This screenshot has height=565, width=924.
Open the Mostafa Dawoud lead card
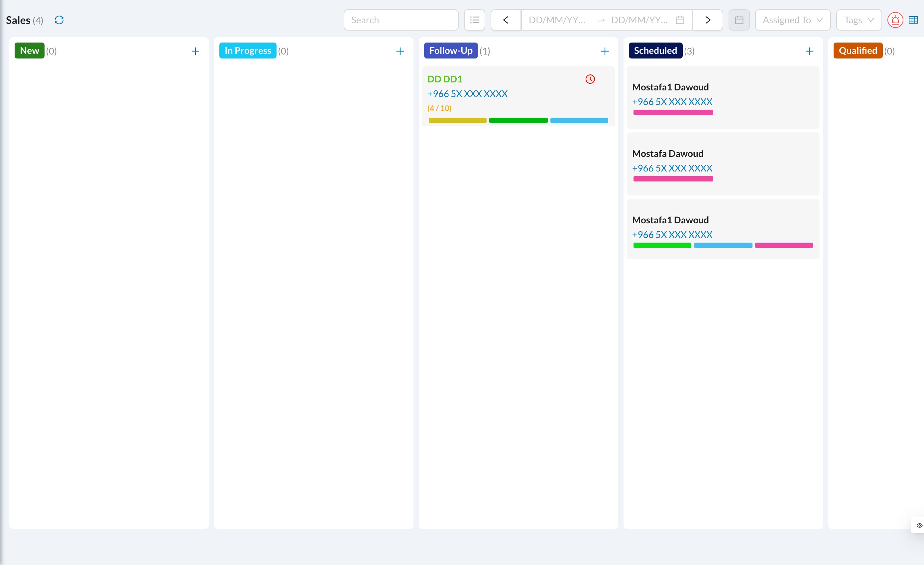click(723, 164)
